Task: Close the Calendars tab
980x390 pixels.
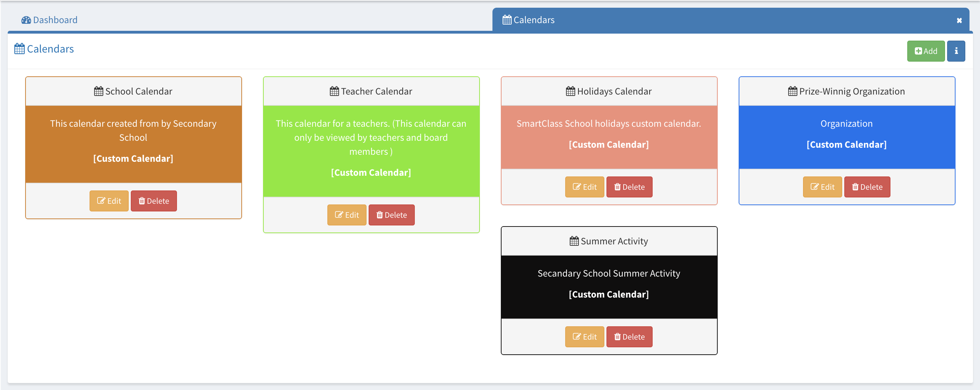Action: (x=959, y=21)
